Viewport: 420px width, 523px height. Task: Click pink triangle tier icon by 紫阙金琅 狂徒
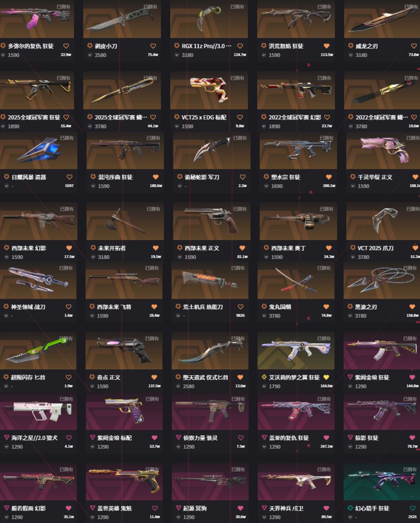[350, 377]
